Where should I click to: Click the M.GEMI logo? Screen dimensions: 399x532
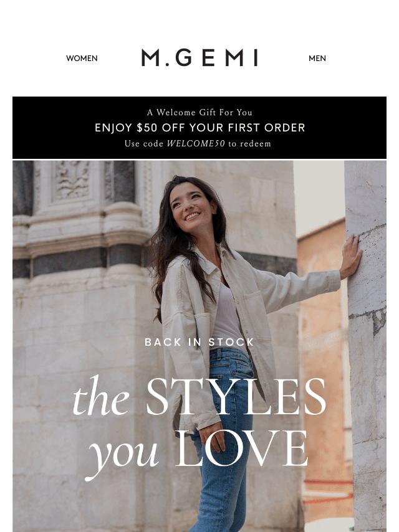tap(199, 58)
